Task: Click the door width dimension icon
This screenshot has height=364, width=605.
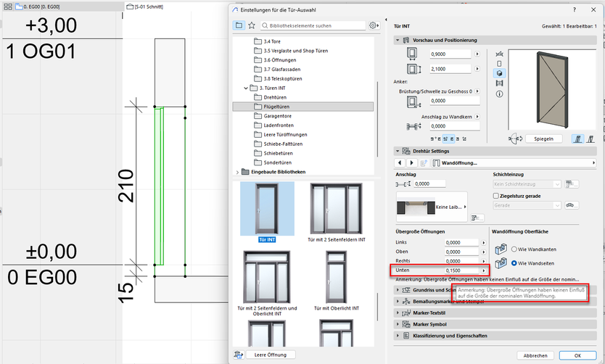Action: click(x=412, y=54)
